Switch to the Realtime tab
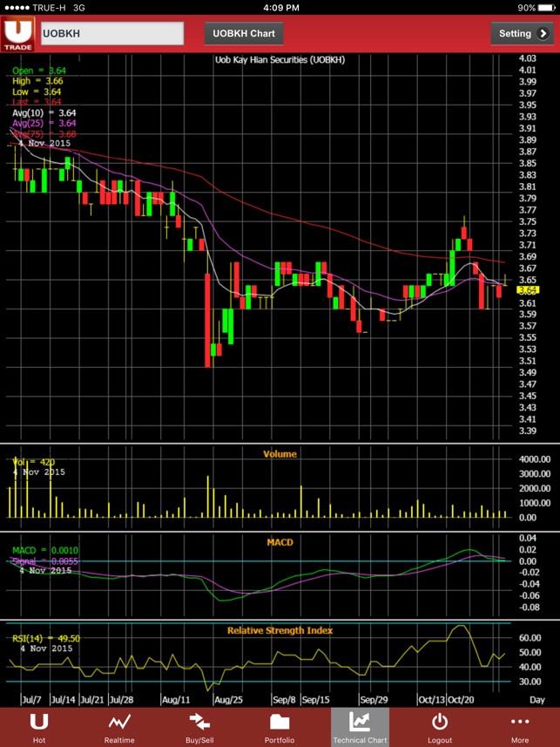This screenshot has width=560, height=747. [119, 728]
